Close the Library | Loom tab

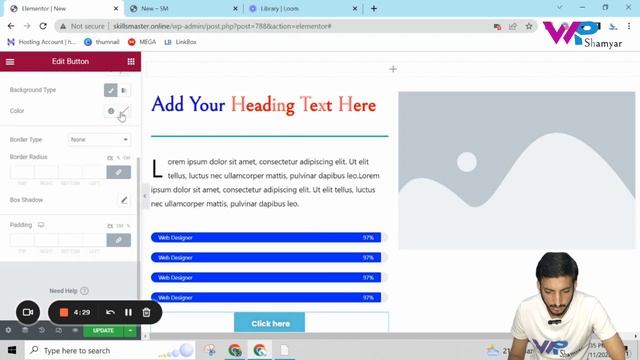tap(355, 9)
